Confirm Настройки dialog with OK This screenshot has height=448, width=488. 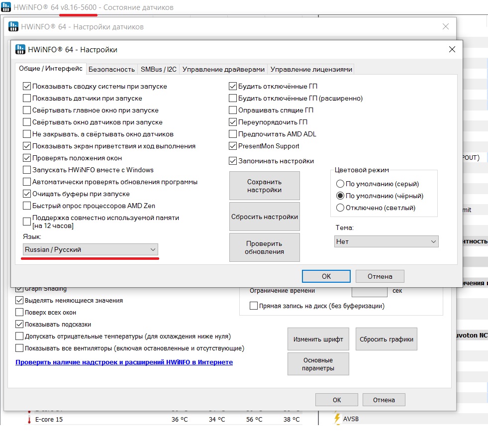pyautogui.click(x=326, y=276)
